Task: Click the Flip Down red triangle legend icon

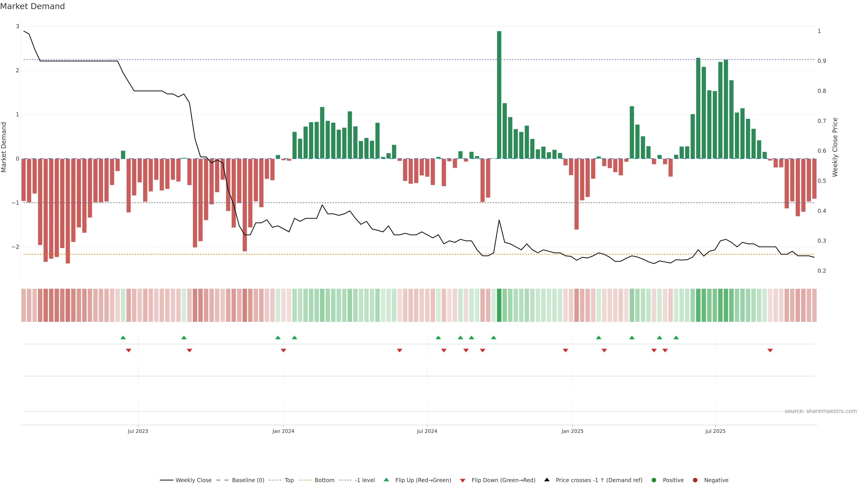Action: pyautogui.click(x=462, y=480)
